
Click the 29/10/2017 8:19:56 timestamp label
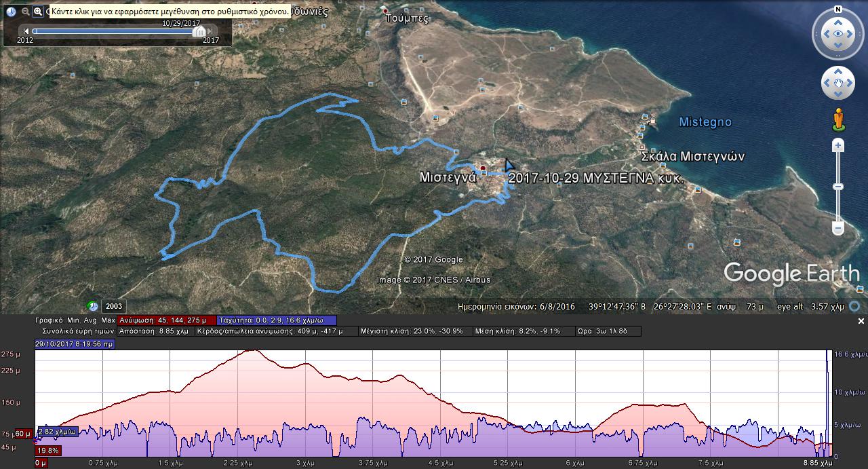click(75, 344)
